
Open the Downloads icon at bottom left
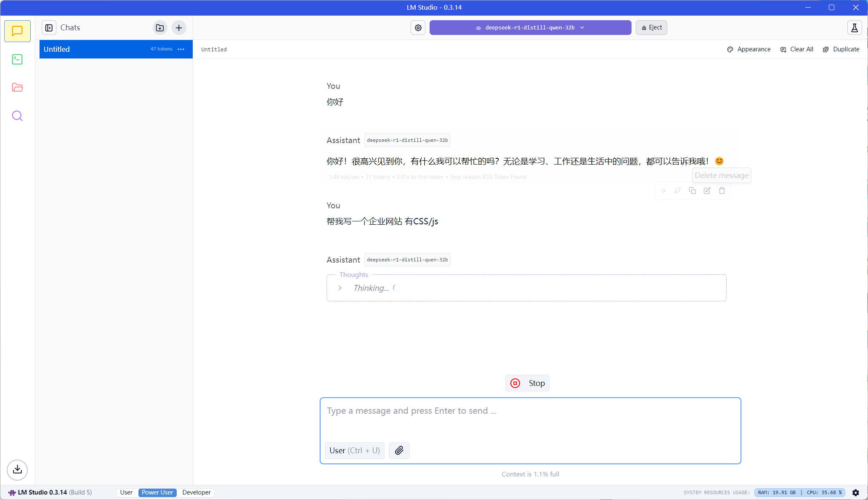coord(17,470)
